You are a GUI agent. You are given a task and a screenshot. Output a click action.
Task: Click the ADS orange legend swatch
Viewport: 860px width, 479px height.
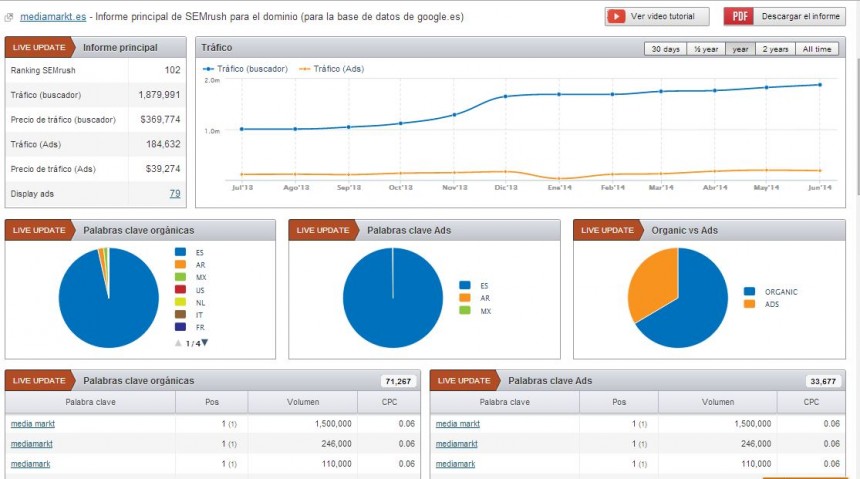tap(750, 304)
